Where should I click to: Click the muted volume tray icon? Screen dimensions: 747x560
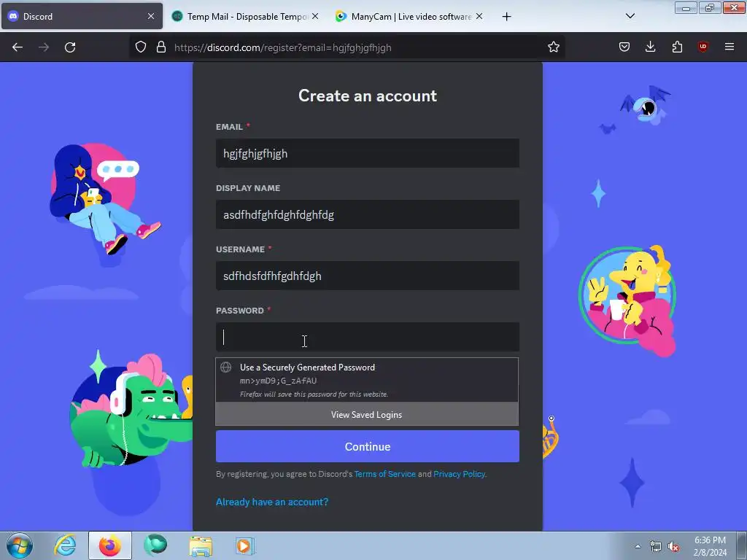[x=673, y=547]
